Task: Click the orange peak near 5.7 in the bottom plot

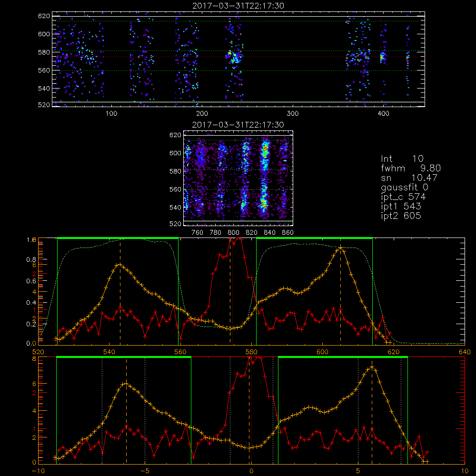Action: click(x=372, y=367)
